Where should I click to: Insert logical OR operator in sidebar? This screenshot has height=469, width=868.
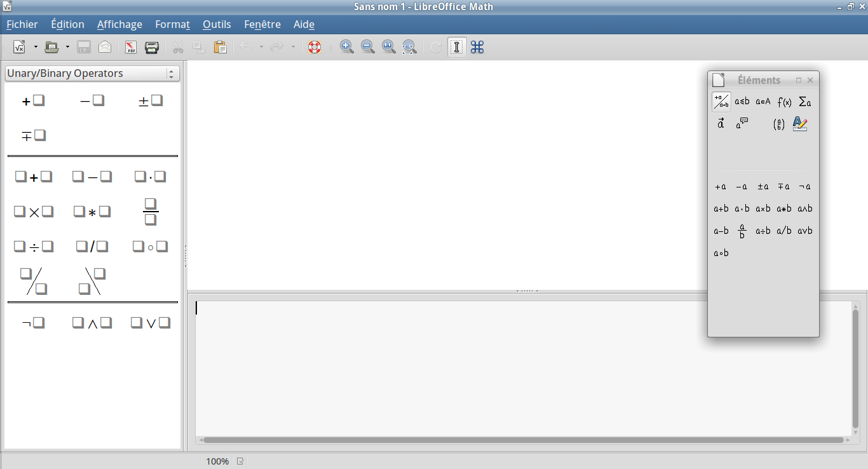(151, 323)
